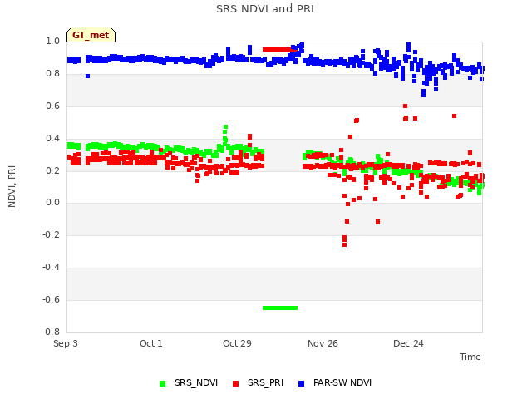Screen dimensions: 532x399
Task: Click the -0.8 y-axis tick label
Action: tap(51, 332)
